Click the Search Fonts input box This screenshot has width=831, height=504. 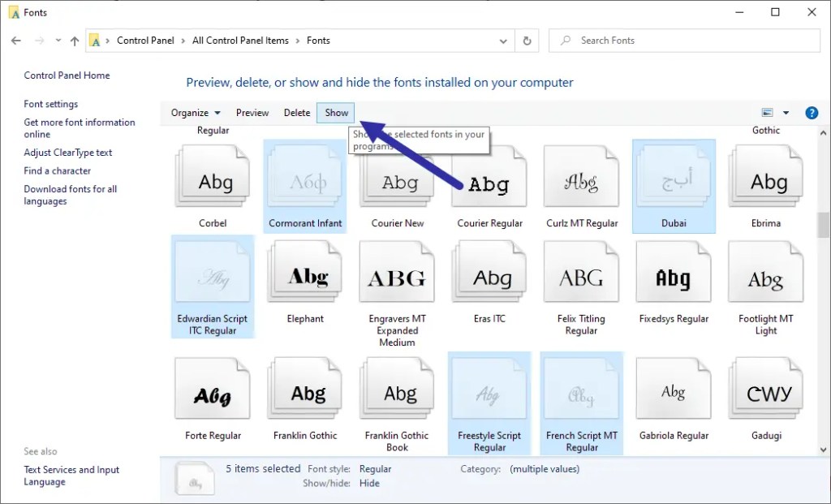click(684, 41)
